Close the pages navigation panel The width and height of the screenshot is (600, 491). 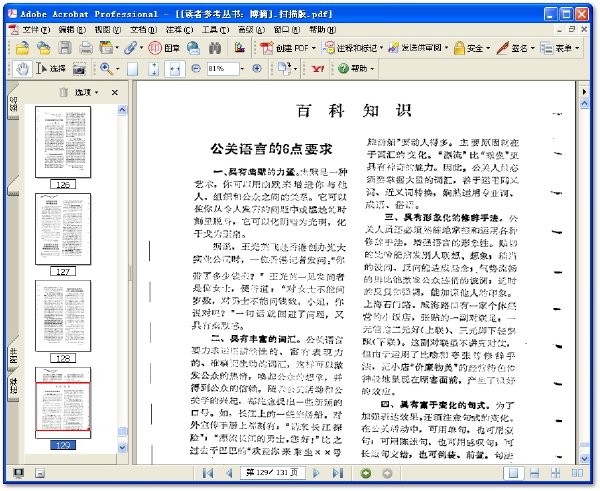114,92
